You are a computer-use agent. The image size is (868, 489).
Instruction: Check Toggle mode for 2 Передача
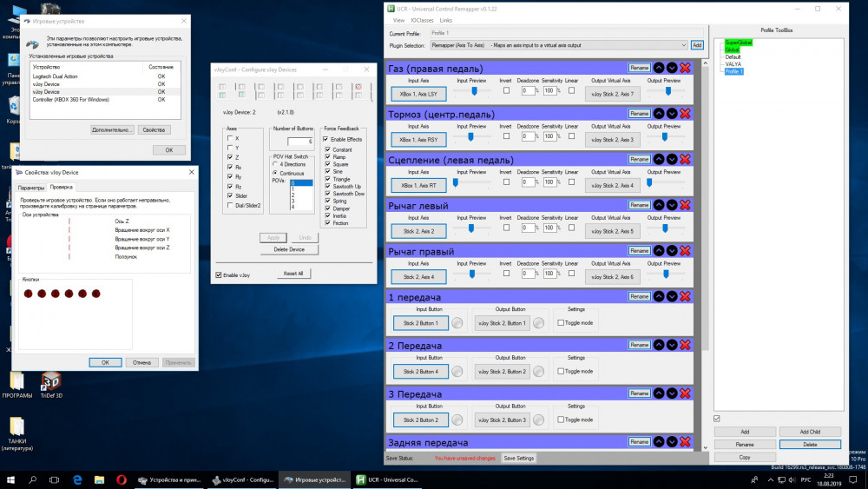pyautogui.click(x=561, y=371)
